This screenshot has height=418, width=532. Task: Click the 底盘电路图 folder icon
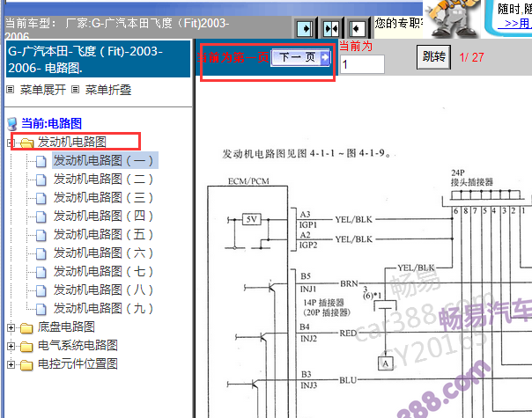point(26,328)
